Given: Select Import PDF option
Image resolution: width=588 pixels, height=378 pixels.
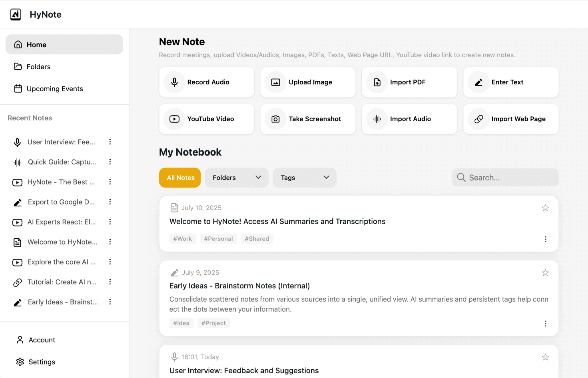Looking at the screenshot, I should coord(409,82).
